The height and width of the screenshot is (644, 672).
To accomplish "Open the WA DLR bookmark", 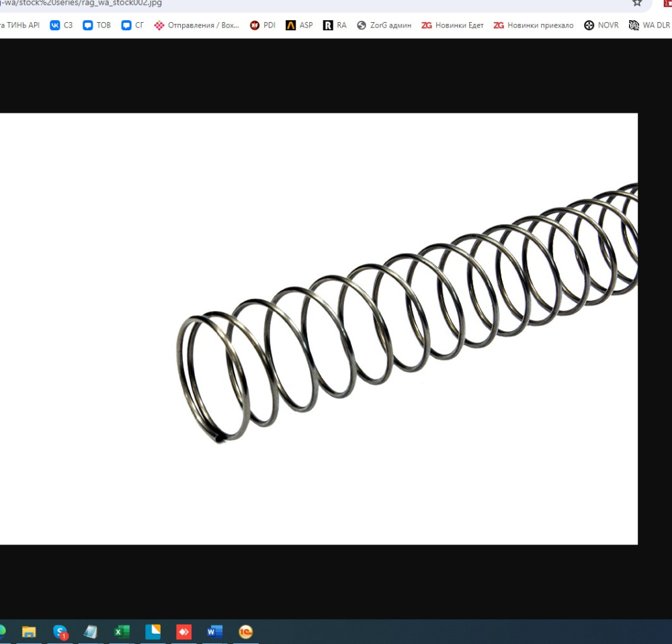I will click(649, 26).
